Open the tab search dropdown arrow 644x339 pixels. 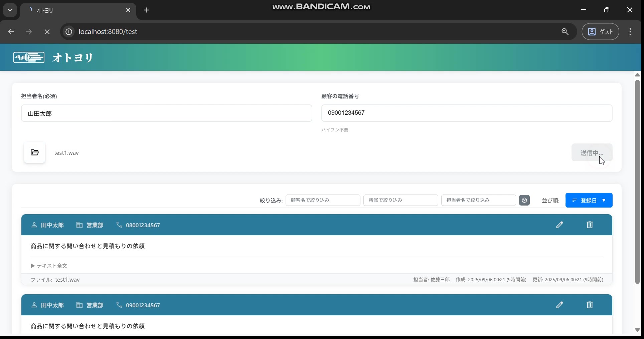tap(10, 10)
